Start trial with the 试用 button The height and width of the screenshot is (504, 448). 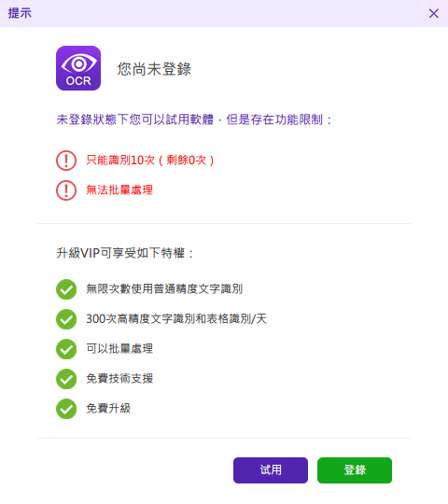coord(271,470)
